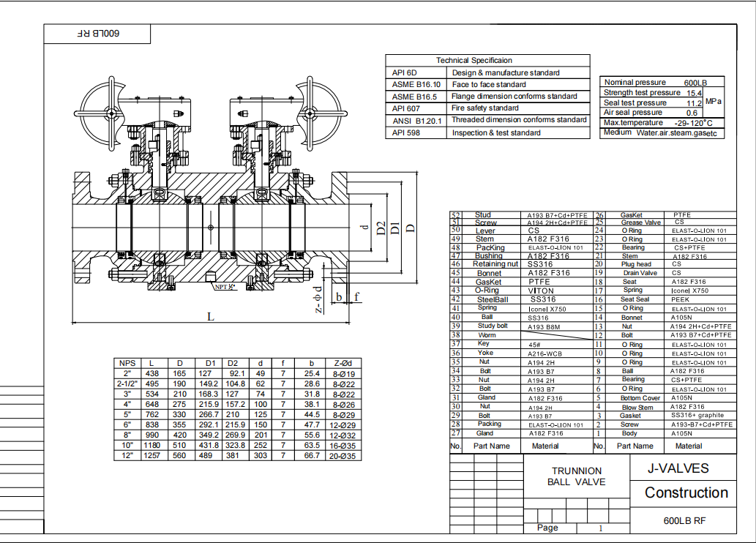Select the 'API 598' cell
The image size is (756, 543).
[x=405, y=132]
